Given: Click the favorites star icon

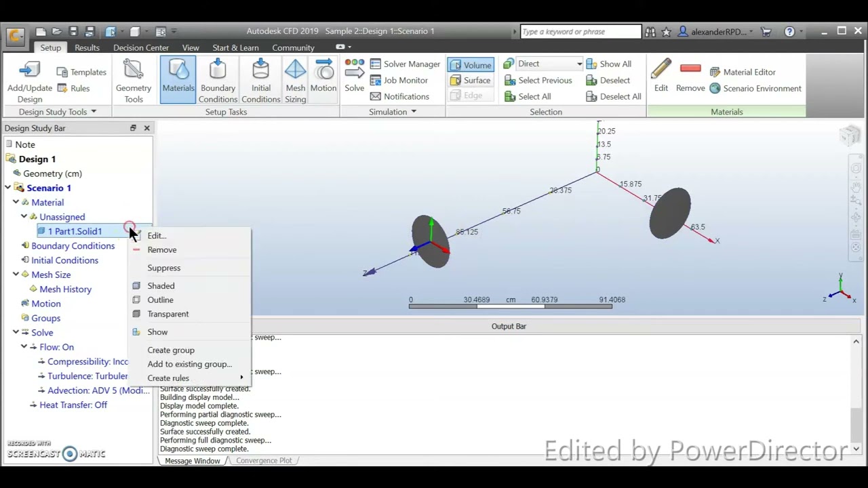Looking at the screenshot, I should (667, 31).
